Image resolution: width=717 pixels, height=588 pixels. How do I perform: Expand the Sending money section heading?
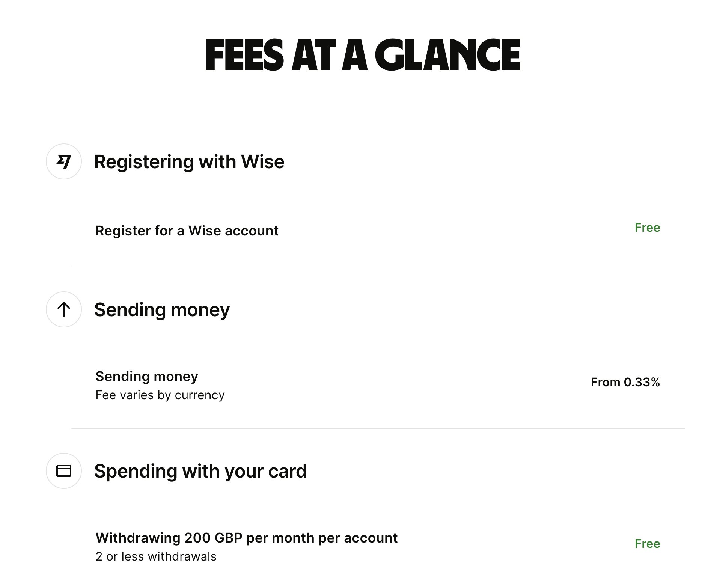(162, 310)
